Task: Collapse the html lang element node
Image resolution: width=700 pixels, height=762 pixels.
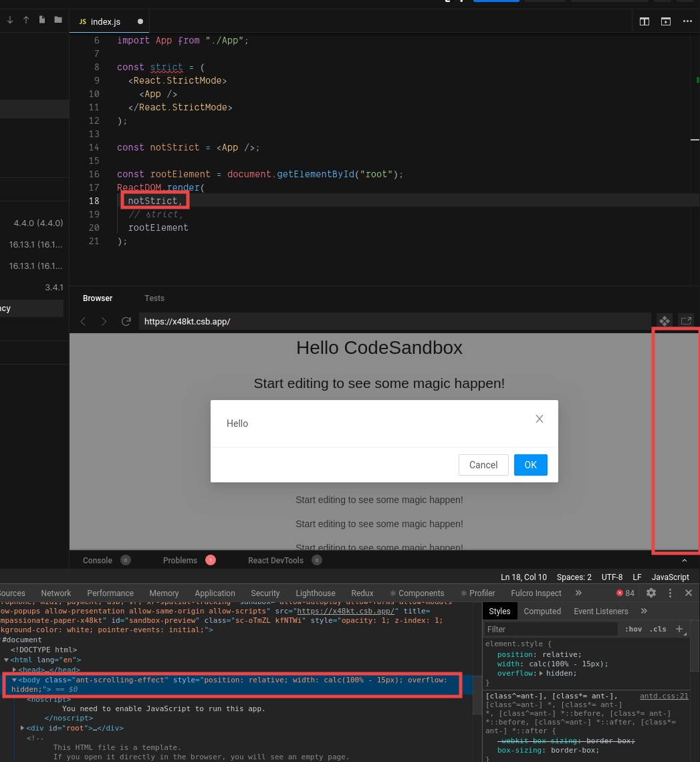Action: [x=6, y=660]
